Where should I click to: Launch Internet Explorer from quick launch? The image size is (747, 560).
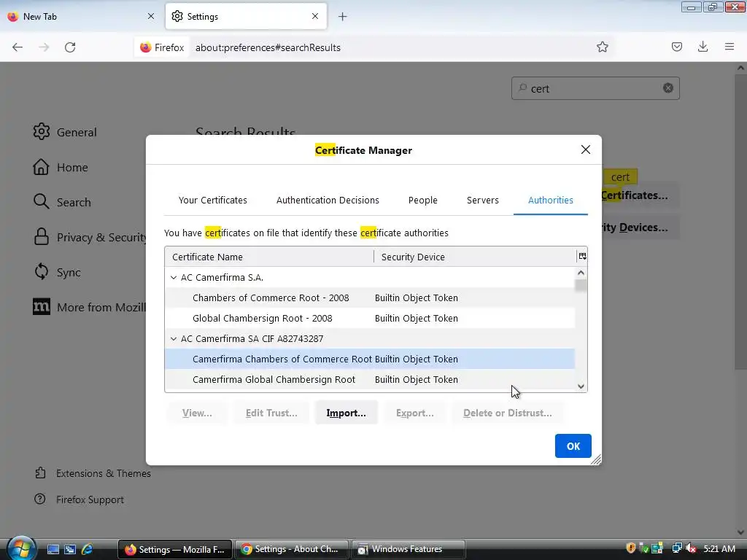point(88,549)
